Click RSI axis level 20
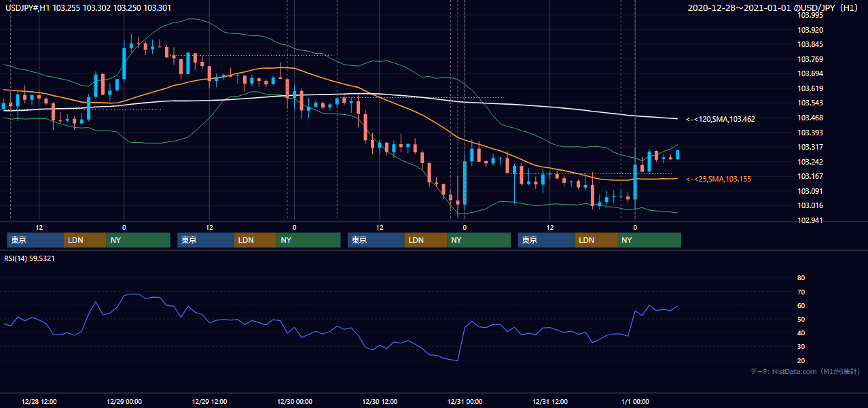Image resolution: width=868 pixels, height=408 pixels. (801, 360)
